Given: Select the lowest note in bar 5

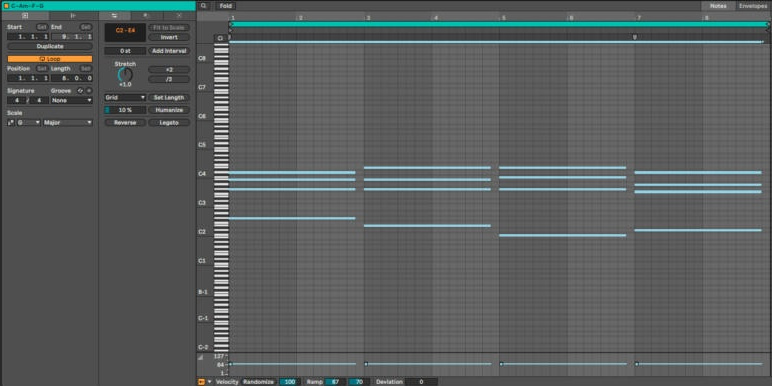Looking at the screenshot, I should pos(562,235).
